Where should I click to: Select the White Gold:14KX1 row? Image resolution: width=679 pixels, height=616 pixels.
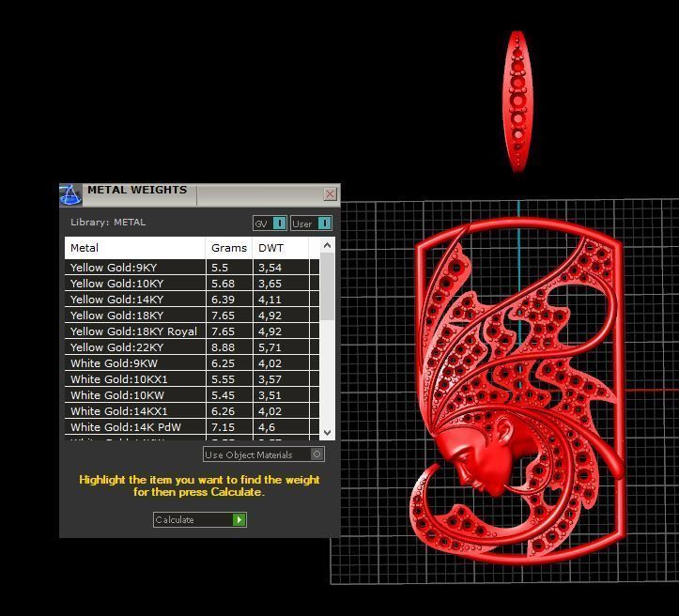(192, 411)
